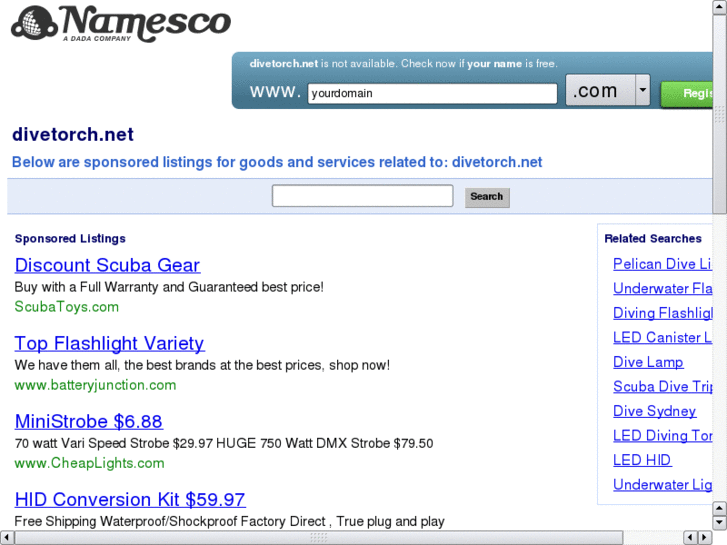This screenshot has width=727, height=545.
Task: Open the Dive Lamp related search
Action: pyautogui.click(x=648, y=362)
